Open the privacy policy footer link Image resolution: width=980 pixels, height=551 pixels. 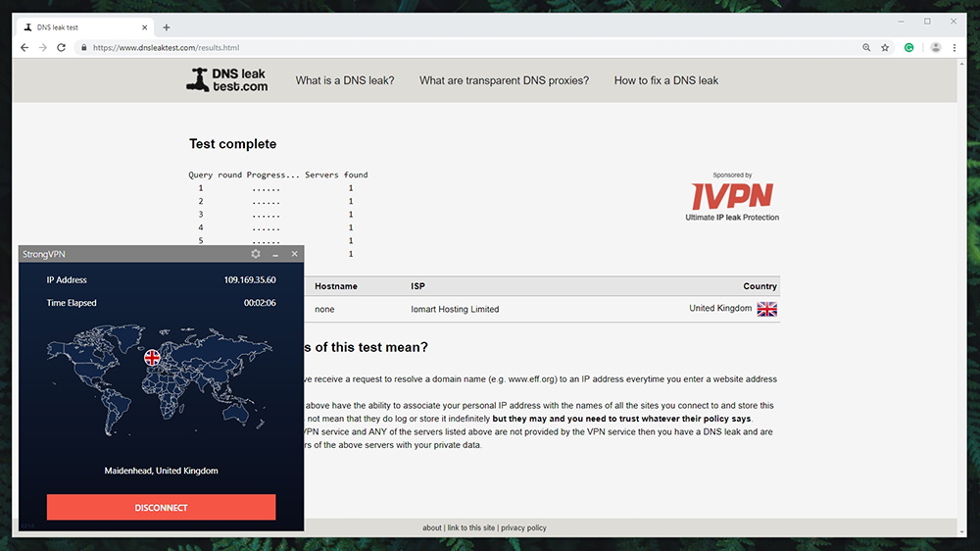click(x=523, y=527)
